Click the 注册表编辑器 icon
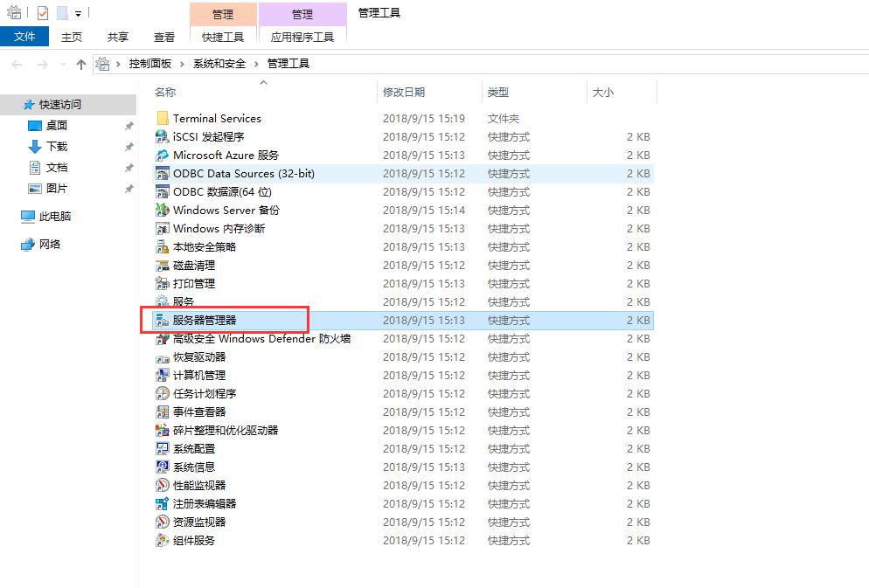 [x=163, y=504]
